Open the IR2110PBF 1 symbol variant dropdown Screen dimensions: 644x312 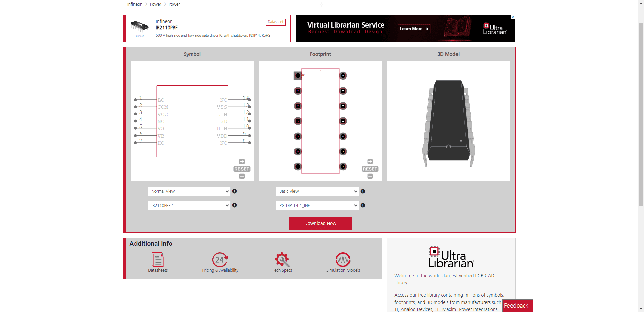(189, 205)
